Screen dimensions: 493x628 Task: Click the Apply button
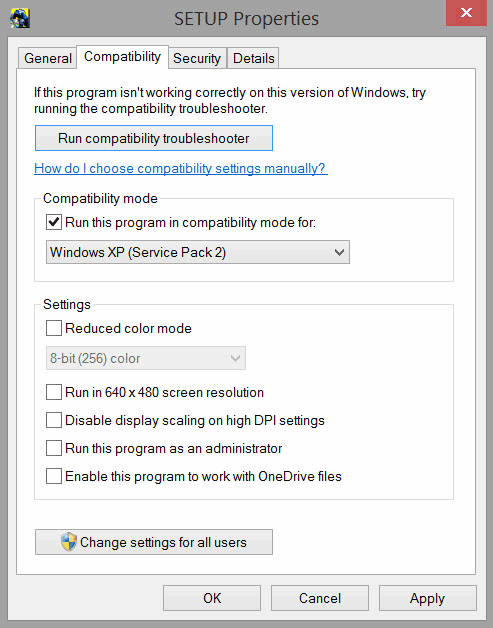click(428, 598)
